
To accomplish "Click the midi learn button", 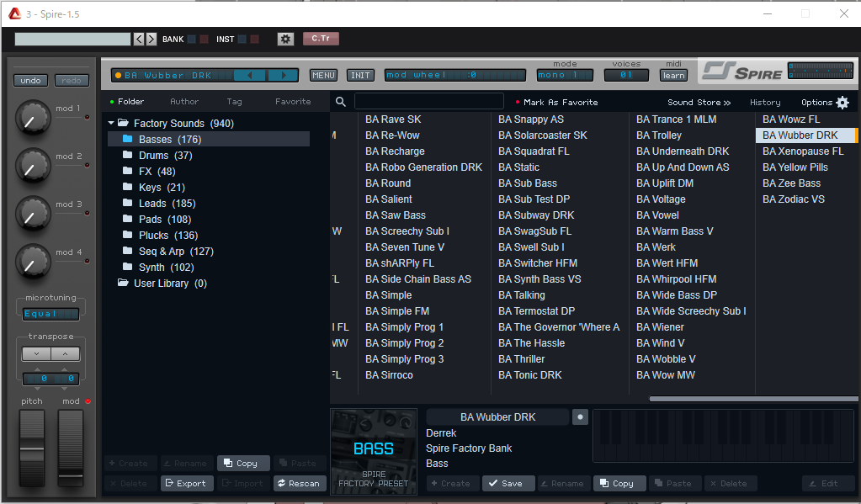I will (x=674, y=75).
